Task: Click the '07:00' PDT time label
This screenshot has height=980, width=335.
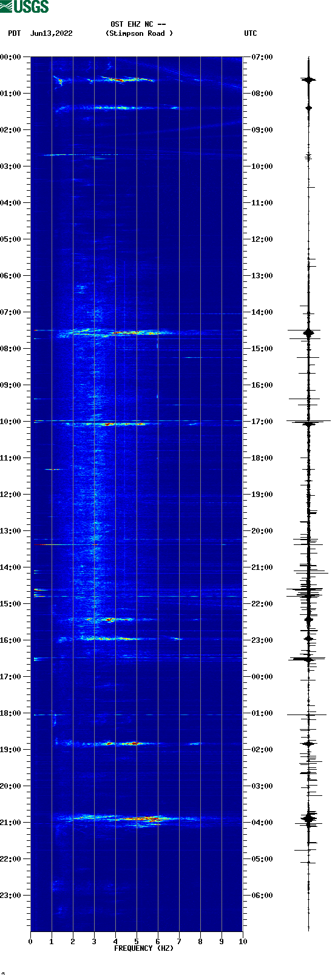Action: (10, 312)
